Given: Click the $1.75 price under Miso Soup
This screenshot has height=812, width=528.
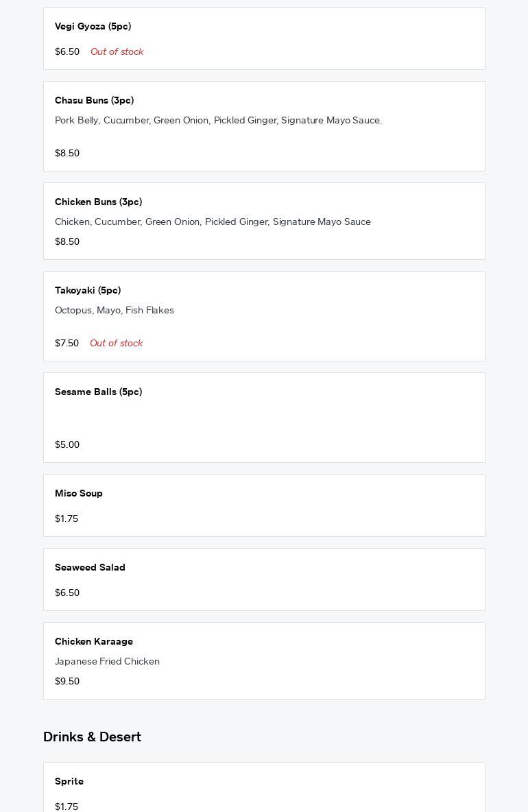Looking at the screenshot, I should click(67, 518).
